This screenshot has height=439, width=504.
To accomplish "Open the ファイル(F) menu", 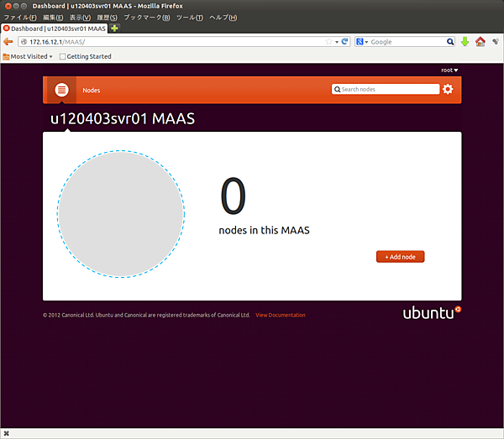I will [x=20, y=18].
